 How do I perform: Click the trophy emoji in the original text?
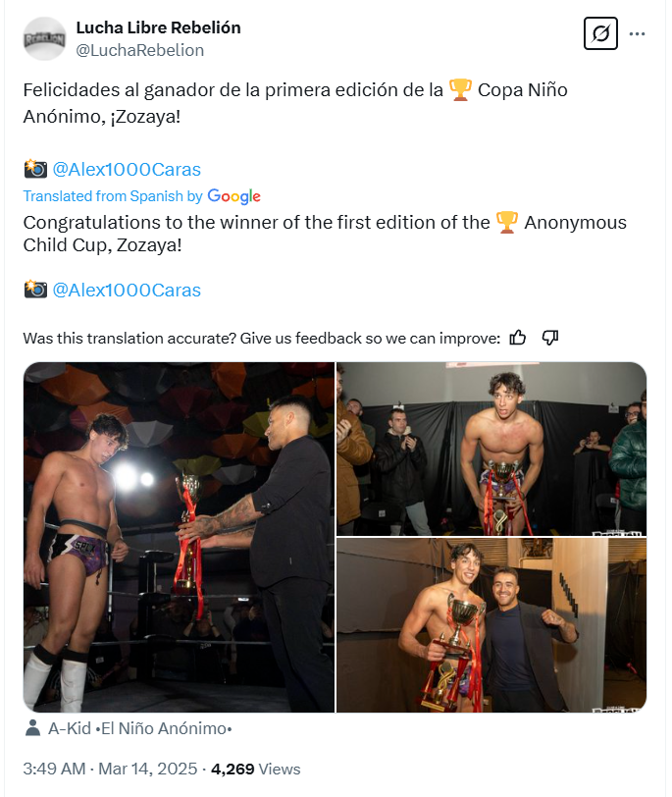coord(460,90)
